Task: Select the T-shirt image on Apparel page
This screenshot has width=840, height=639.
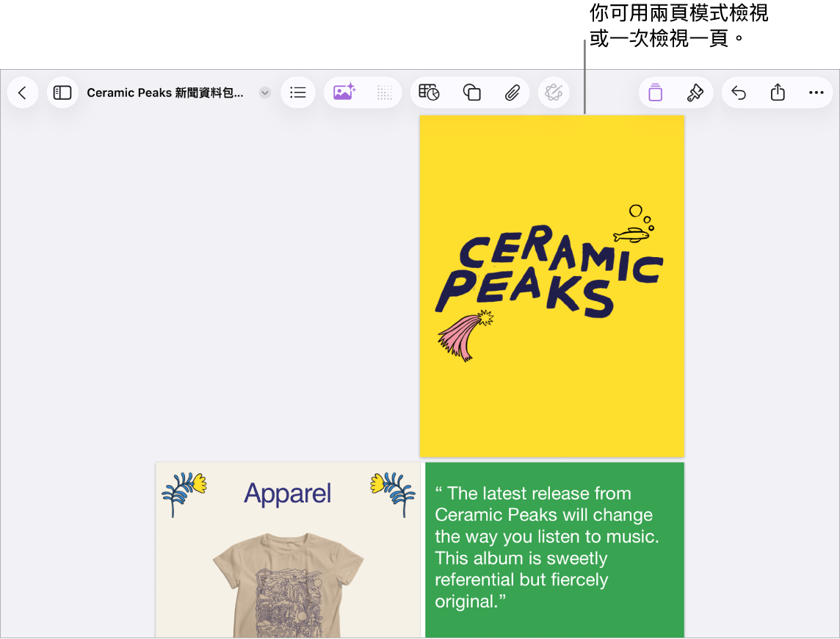Action: 289,585
